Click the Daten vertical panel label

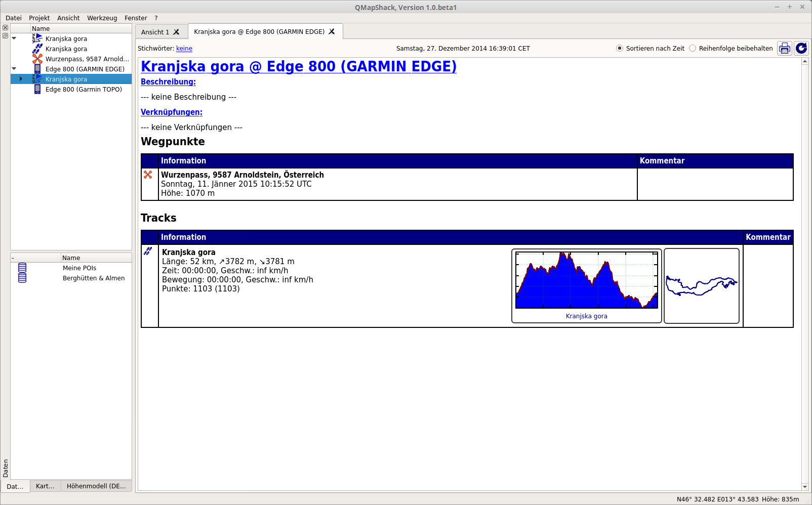pyautogui.click(x=6, y=468)
